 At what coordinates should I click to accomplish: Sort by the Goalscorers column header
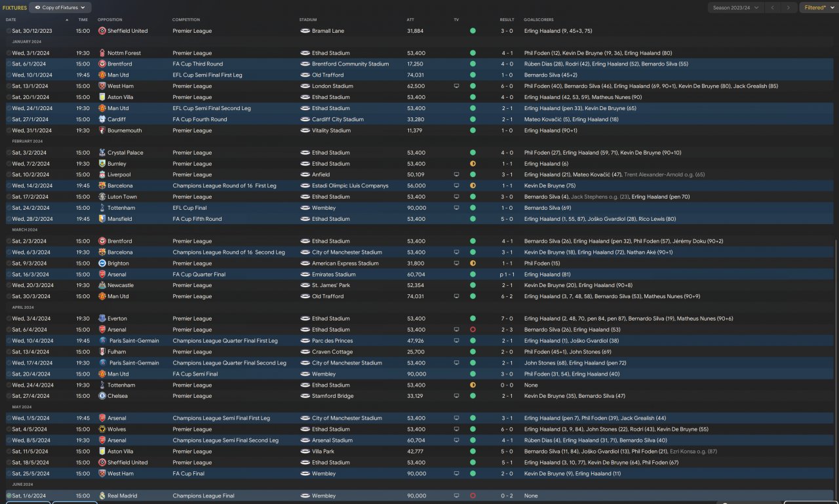pyautogui.click(x=538, y=20)
